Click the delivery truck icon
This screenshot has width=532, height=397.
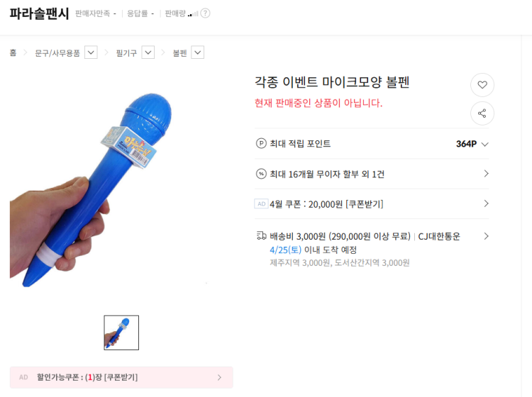[261, 235]
